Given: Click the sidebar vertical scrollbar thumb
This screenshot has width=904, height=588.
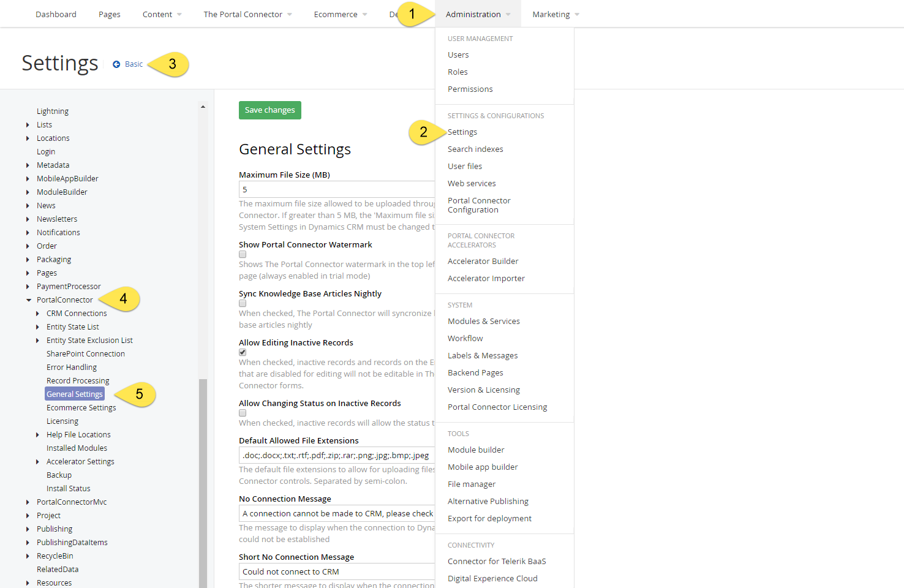Looking at the screenshot, I should click(203, 483).
